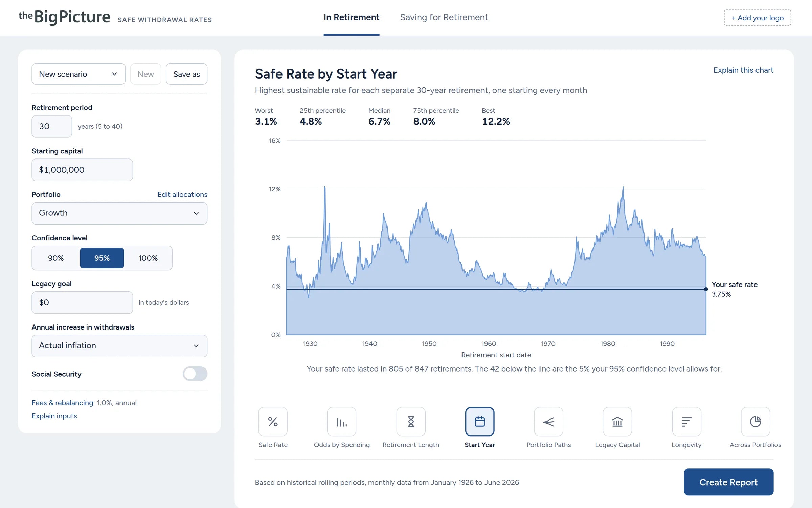
Task: Open the Legacy Capital bank icon
Action: [617, 421]
